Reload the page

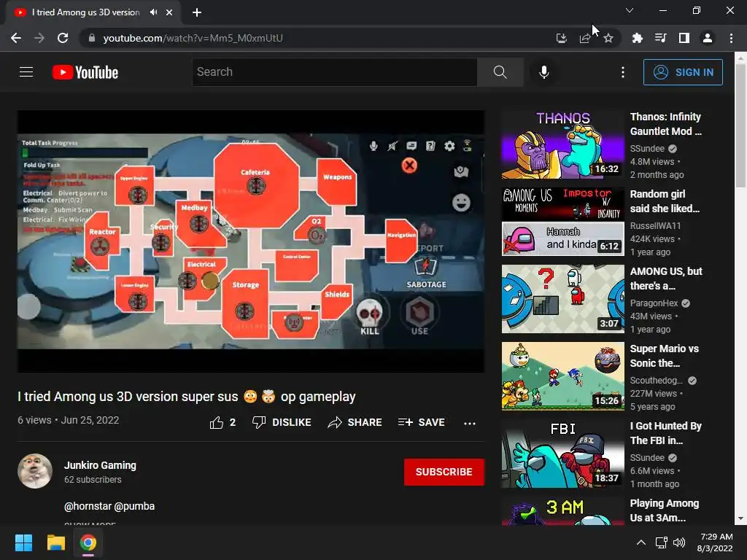click(x=63, y=38)
